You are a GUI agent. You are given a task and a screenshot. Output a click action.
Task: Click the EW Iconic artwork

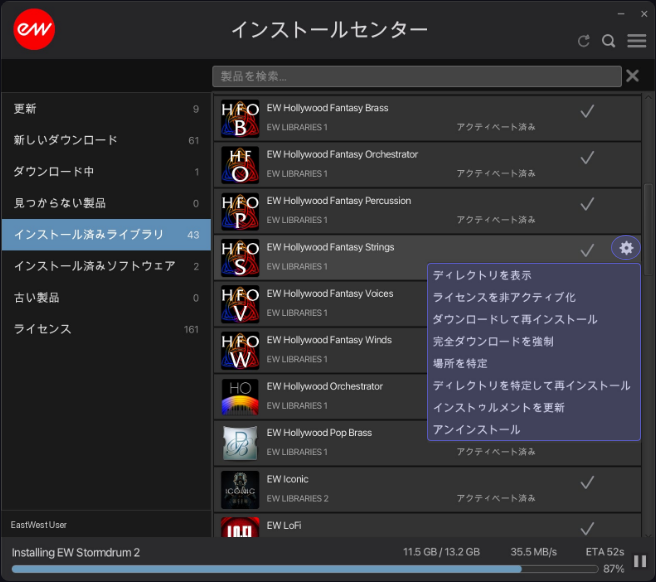point(240,490)
